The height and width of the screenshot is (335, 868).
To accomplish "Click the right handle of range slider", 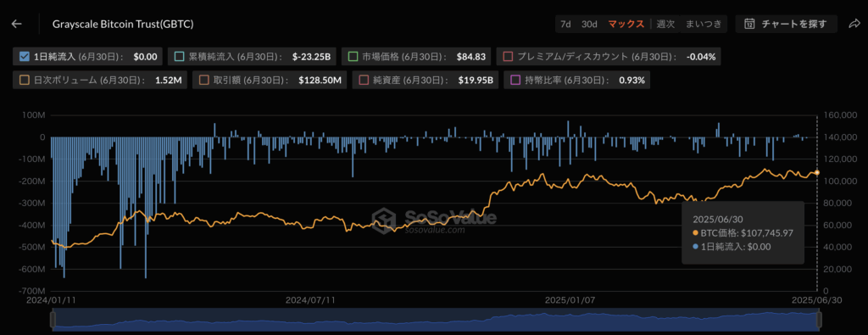I will coord(819,320).
